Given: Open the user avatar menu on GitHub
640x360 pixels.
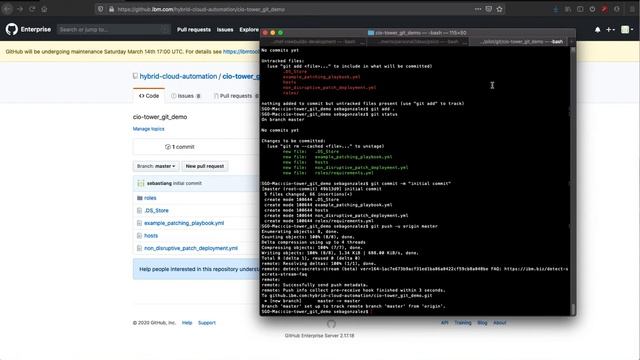Looking at the screenshot, I should 627,29.
